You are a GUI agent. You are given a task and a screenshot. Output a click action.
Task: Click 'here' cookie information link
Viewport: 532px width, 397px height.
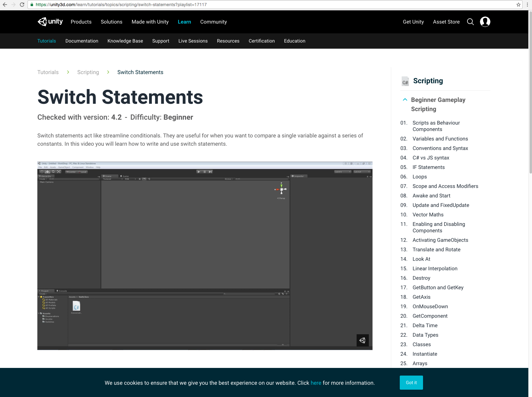click(316, 383)
